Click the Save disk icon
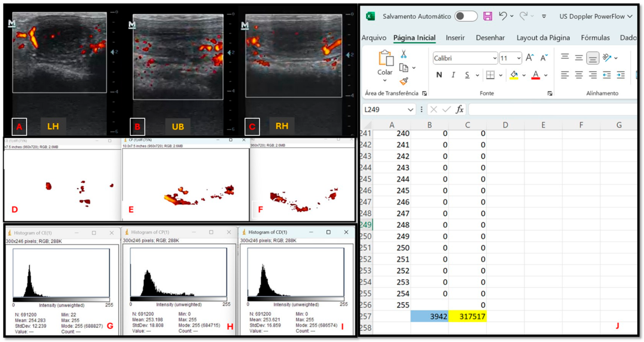Screen dimensions: 644x342 coord(488,16)
